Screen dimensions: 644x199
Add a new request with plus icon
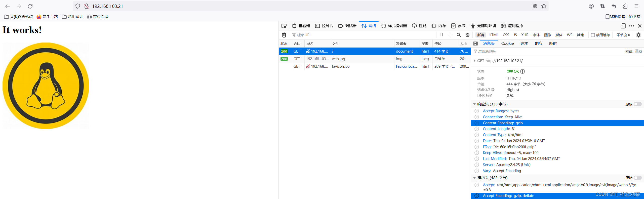point(450,35)
